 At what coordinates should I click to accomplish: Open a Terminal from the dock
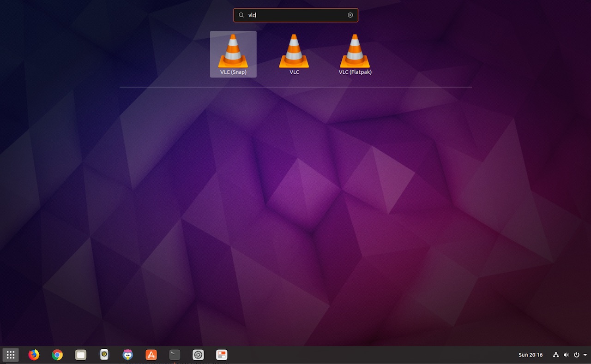[x=174, y=355]
